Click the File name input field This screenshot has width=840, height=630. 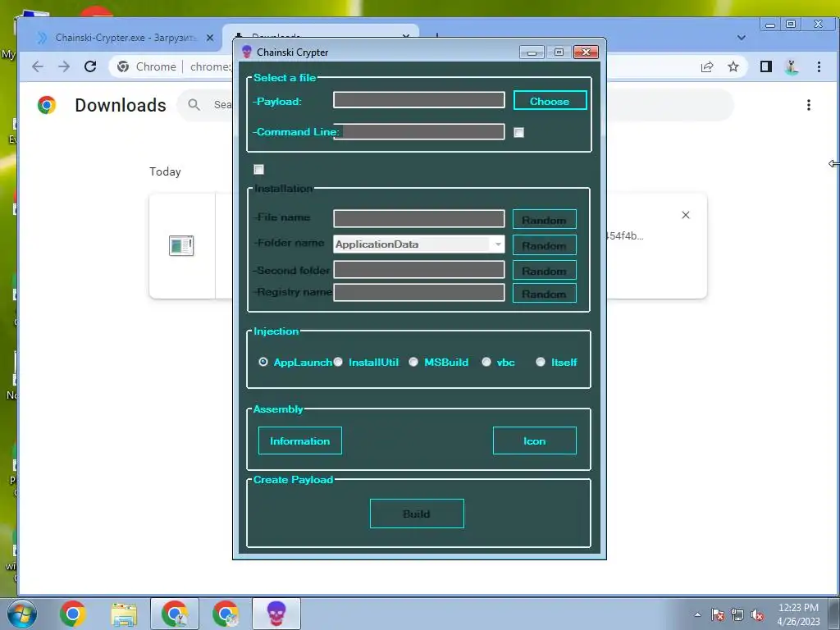pos(418,218)
